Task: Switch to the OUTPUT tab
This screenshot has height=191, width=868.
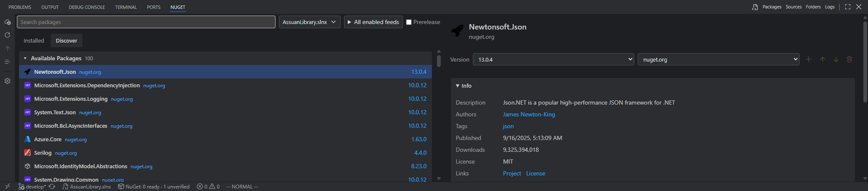Action: point(50,7)
